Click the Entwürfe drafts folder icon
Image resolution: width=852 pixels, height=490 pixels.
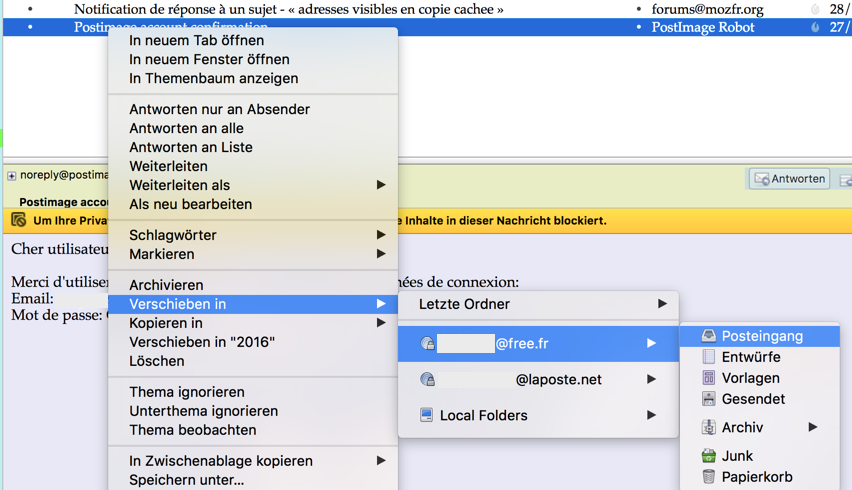[708, 357]
